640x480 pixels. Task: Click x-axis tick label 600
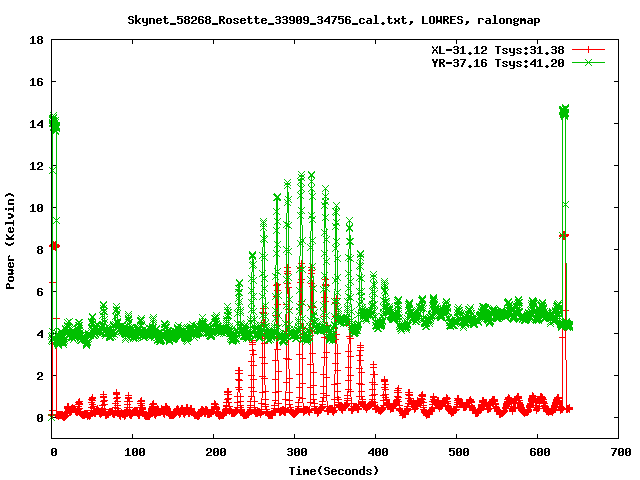tap(540, 452)
